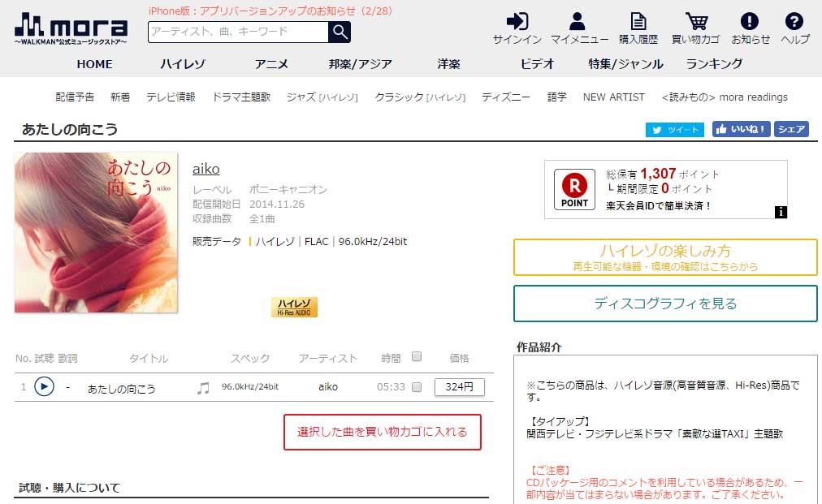Click the Rakuten R POINT icon
Image resolution: width=822 pixels, height=504 pixels.
pyautogui.click(x=574, y=189)
